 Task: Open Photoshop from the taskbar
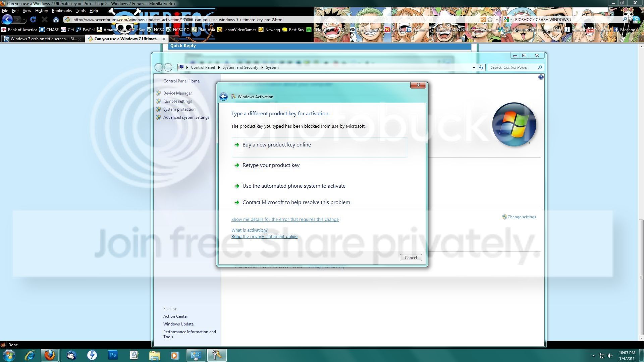tap(113, 355)
